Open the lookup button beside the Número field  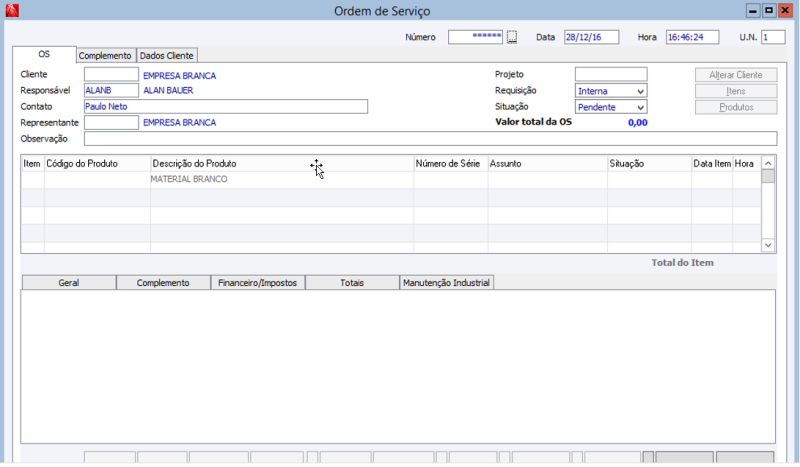click(512, 37)
